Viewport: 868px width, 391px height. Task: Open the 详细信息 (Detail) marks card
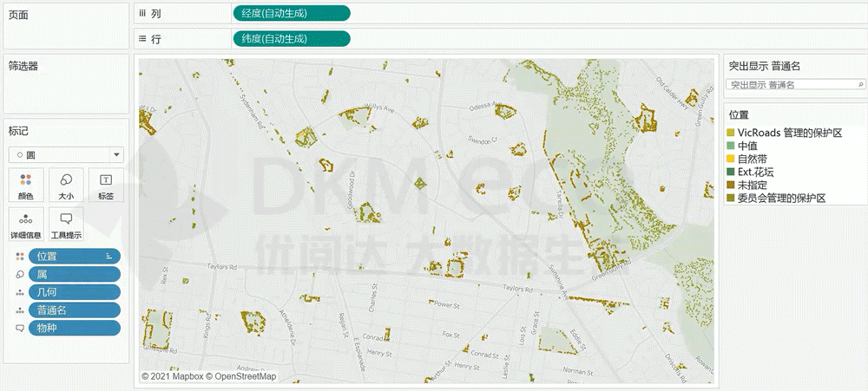(27, 223)
